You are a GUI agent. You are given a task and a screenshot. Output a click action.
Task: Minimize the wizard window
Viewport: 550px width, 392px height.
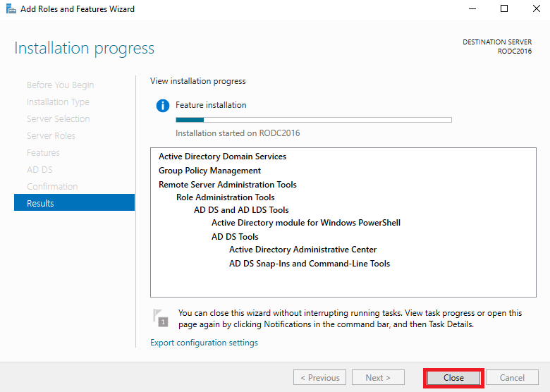point(472,8)
